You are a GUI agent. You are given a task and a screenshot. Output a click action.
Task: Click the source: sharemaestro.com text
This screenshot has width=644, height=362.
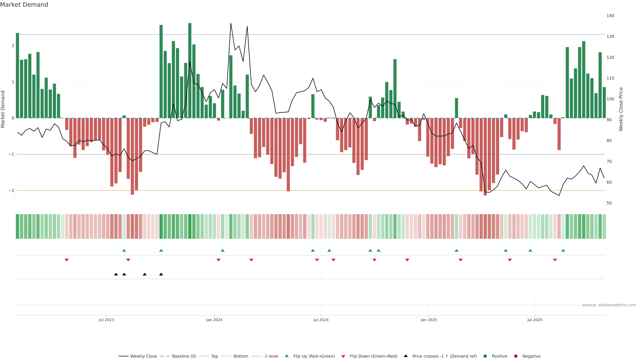(x=609, y=305)
